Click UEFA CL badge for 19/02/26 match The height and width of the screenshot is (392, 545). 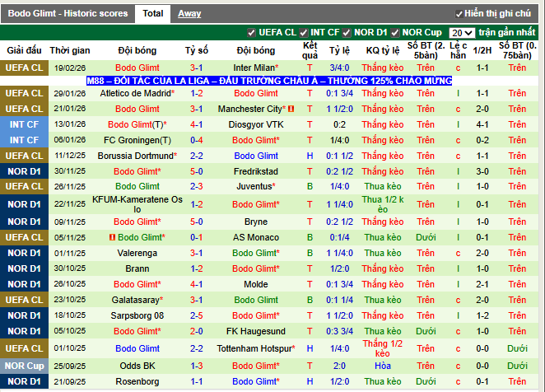point(24,67)
